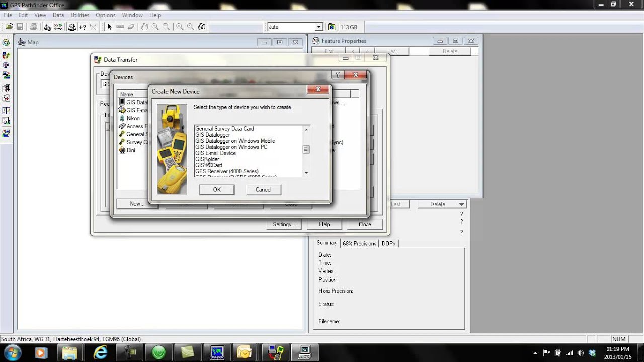Open the Jute project dropdown
Viewport: 644px width, 362px height.
318,27
